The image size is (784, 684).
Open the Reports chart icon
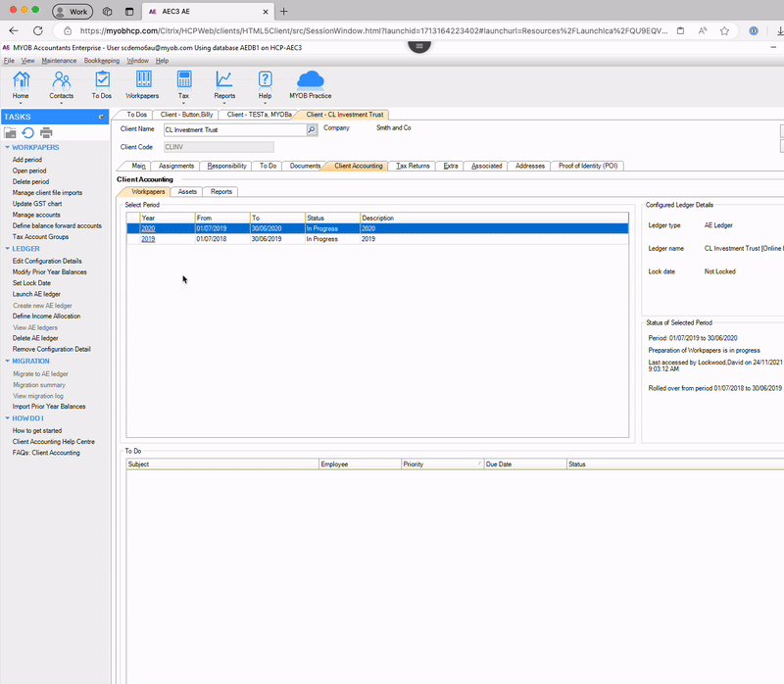click(x=224, y=81)
